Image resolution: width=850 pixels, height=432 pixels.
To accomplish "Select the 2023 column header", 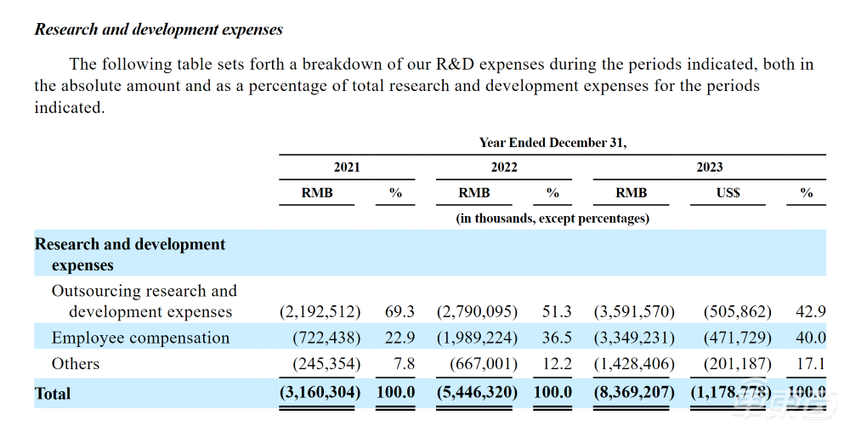I will coord(709,167).
